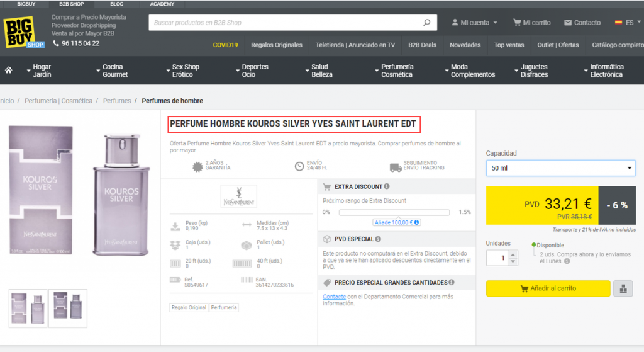Open the Capacidad 50 ml dropdown
Screen dimensions: 644x352
pos(560,168)
